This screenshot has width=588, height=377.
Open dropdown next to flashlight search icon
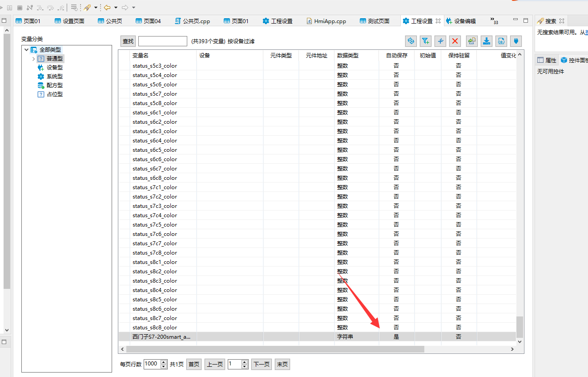click(96, 8)
